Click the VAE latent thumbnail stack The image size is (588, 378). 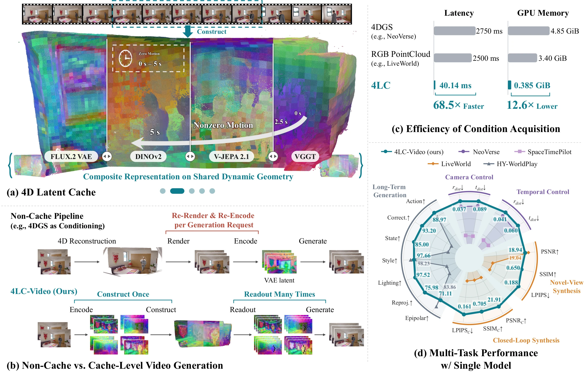(279, 262)
